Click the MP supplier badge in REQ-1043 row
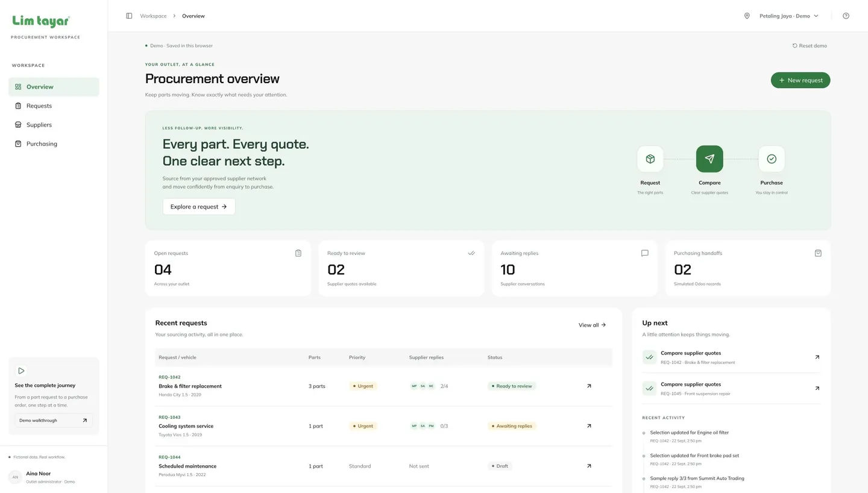 click(414, 426)
